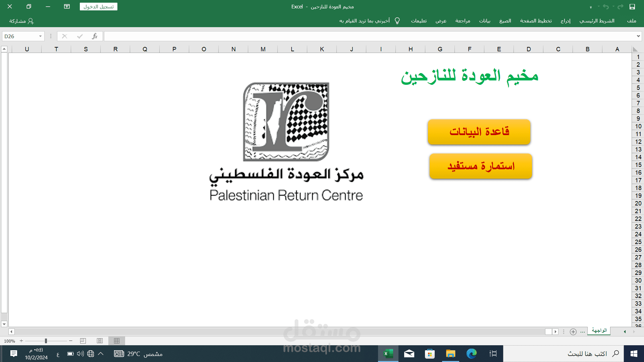Click the Tell Me lightbulb search box
Image resolution: width=644 pixels, height=362 pixels.
point(370,21)
